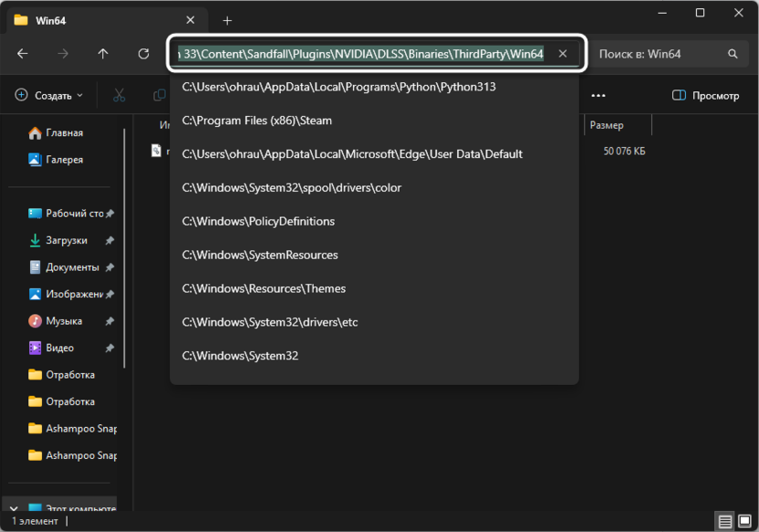Click the Cut scissors icon
This screenshot has width=759, height=532.
point(120,95)
